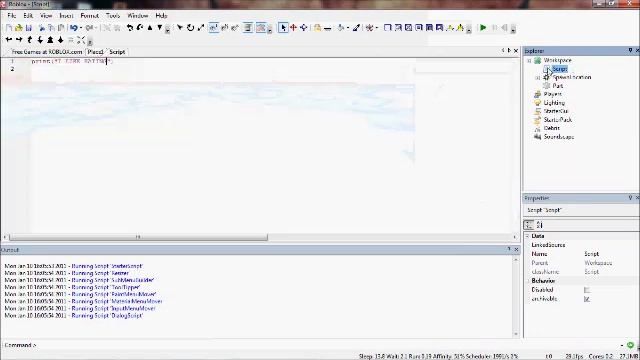Viewport: 640px width, 360px height.
Task: Click the alphabetical sort button in Properties
Action: pos(539,225)
